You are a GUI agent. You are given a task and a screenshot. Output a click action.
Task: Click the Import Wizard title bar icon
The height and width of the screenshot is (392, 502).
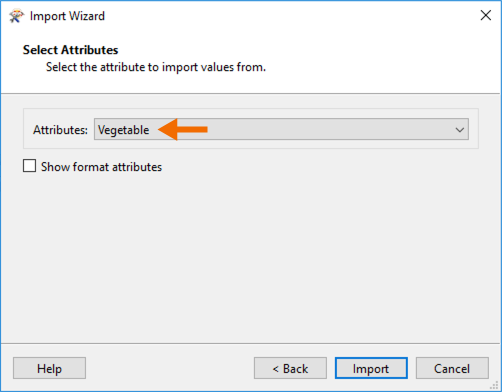coord(16,16)
